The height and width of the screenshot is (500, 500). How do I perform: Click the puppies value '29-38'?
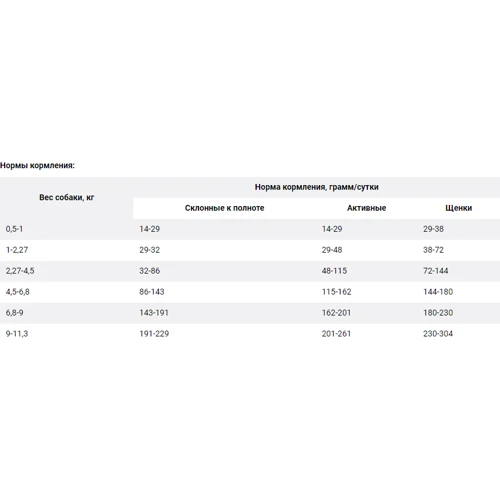(434, 229)
